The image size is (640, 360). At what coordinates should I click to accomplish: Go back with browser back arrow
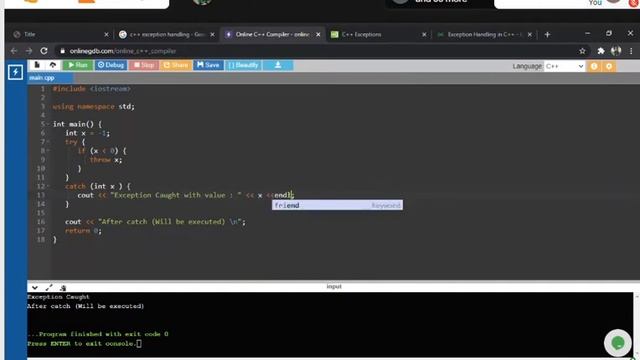pos(14,51)
